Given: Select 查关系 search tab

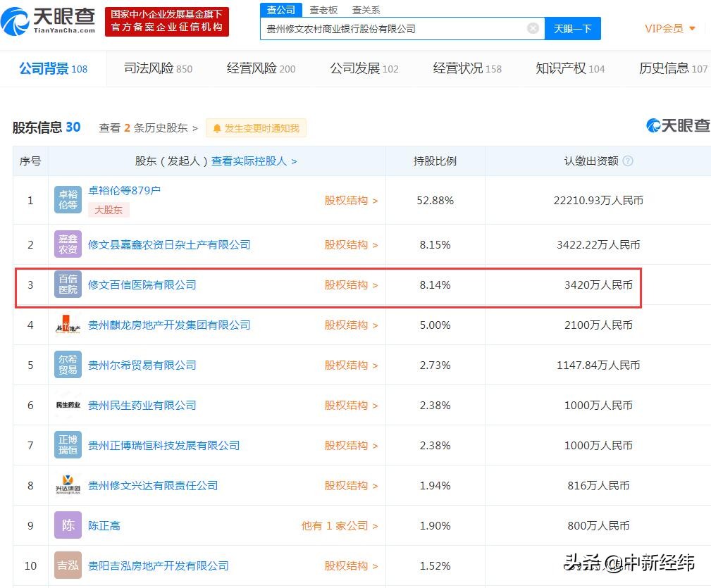Looking at the screenshot, I should pos(366,10).
